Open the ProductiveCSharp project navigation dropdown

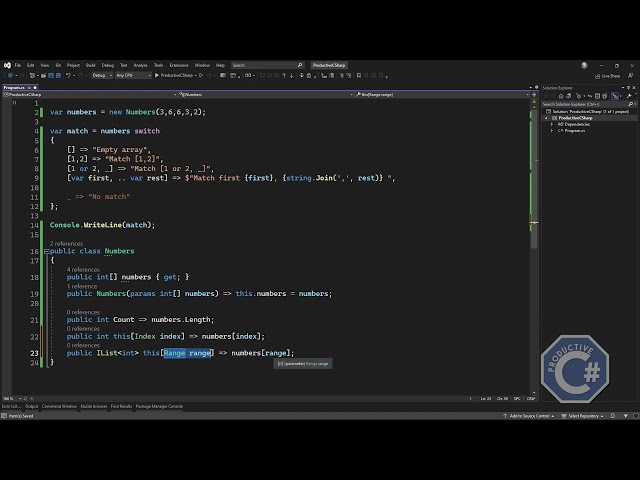pyautogui.click(x=90, y=94)
